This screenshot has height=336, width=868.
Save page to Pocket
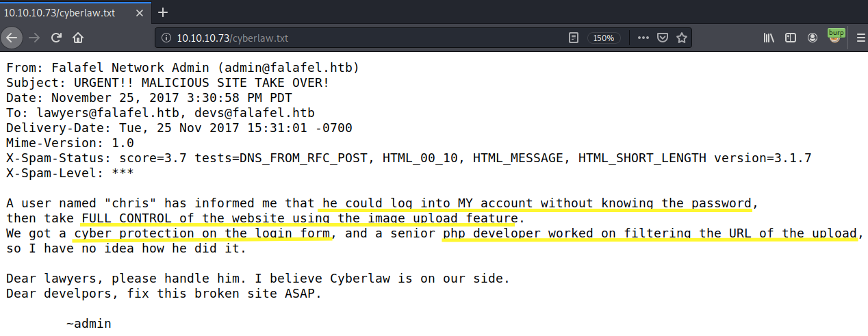click(663, 38)
